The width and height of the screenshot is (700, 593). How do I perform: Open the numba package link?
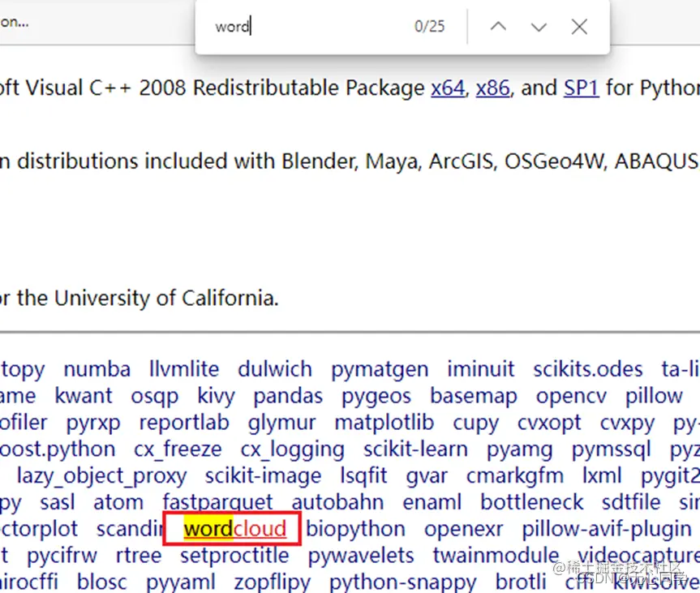pos(97,369)
